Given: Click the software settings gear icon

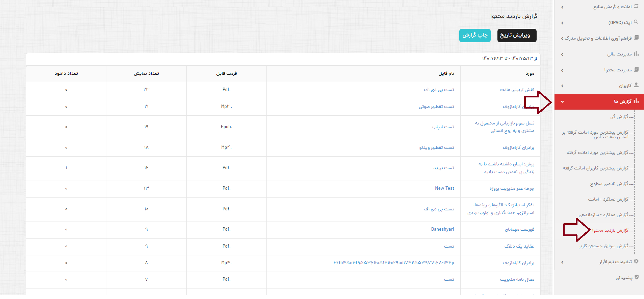Looking at the screenshot, I should click(x=636, y=261).
